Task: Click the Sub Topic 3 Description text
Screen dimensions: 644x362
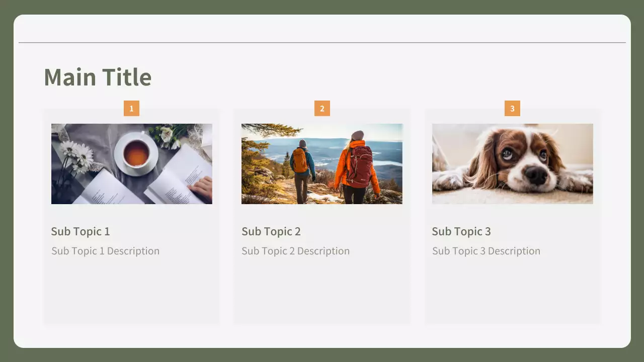Action: tap(486, 251)
